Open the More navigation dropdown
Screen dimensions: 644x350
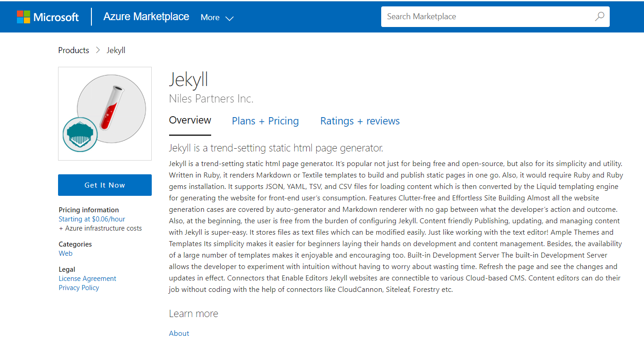point(210,17)
